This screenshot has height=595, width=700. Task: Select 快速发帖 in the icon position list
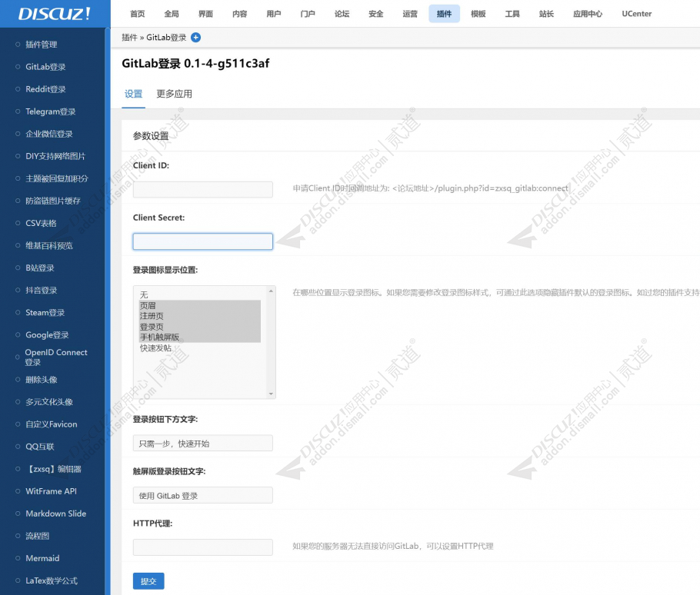(x=200, y=348)
